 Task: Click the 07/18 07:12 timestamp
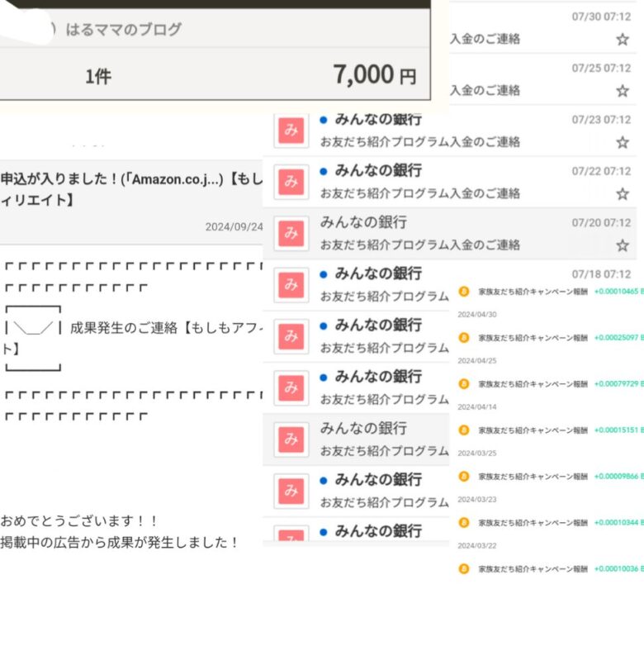tap(601, 274)
